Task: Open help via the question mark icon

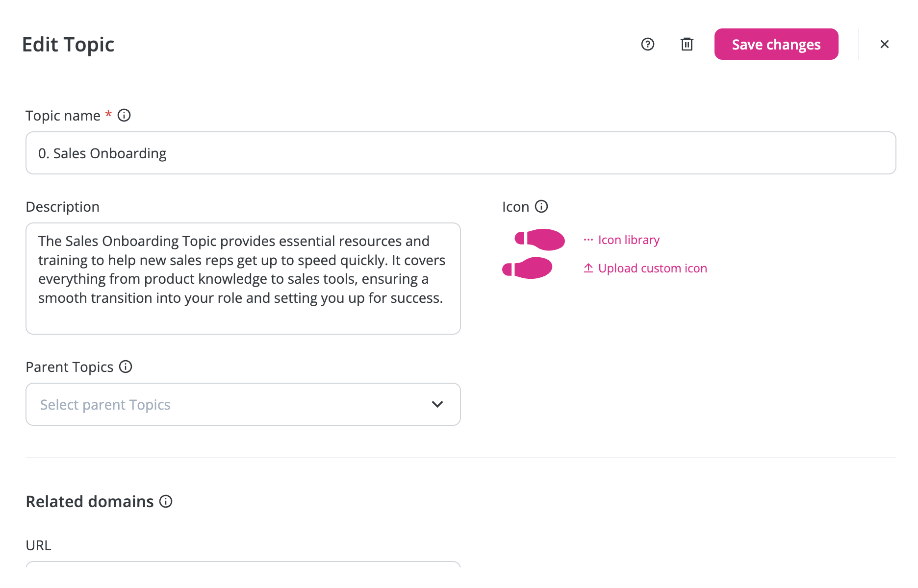Action: (x=648, y=44)
